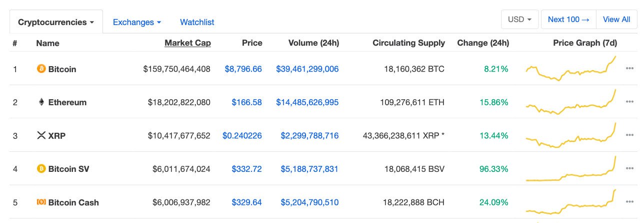Open the three-dot menu for Ethereum row

point(629,102)
